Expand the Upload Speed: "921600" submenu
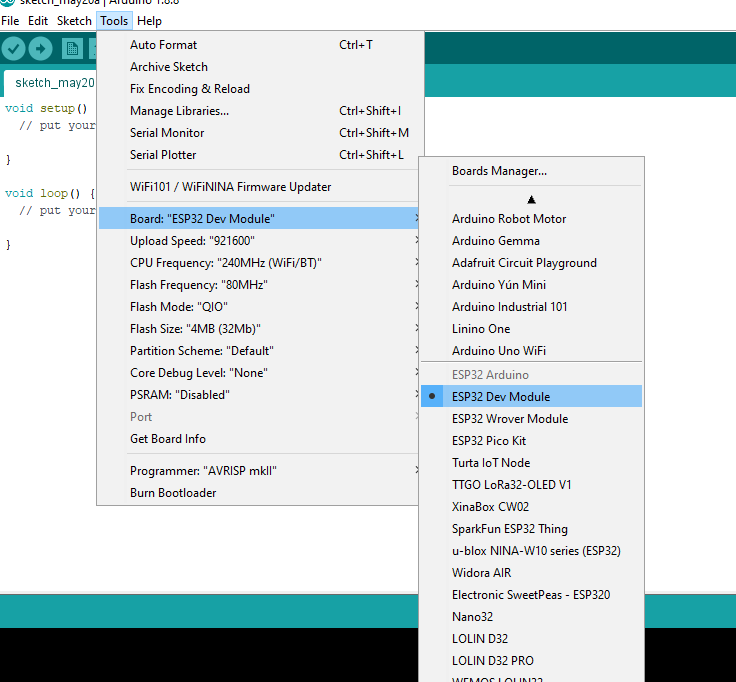Viewport: 736px width, 682px height. coord(258,241)
